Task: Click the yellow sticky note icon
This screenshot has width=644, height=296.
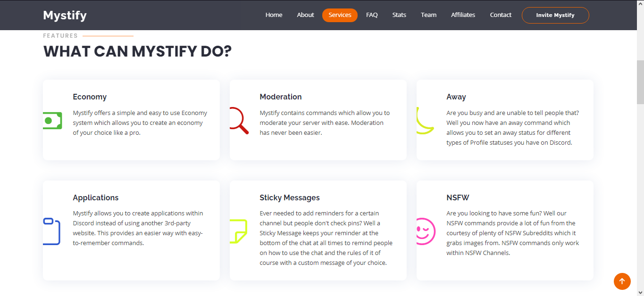Action: coord(238,231)
